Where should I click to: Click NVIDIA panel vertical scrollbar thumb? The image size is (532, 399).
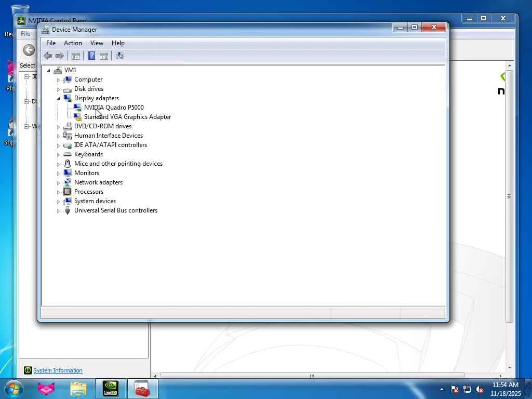click(509, 196)
